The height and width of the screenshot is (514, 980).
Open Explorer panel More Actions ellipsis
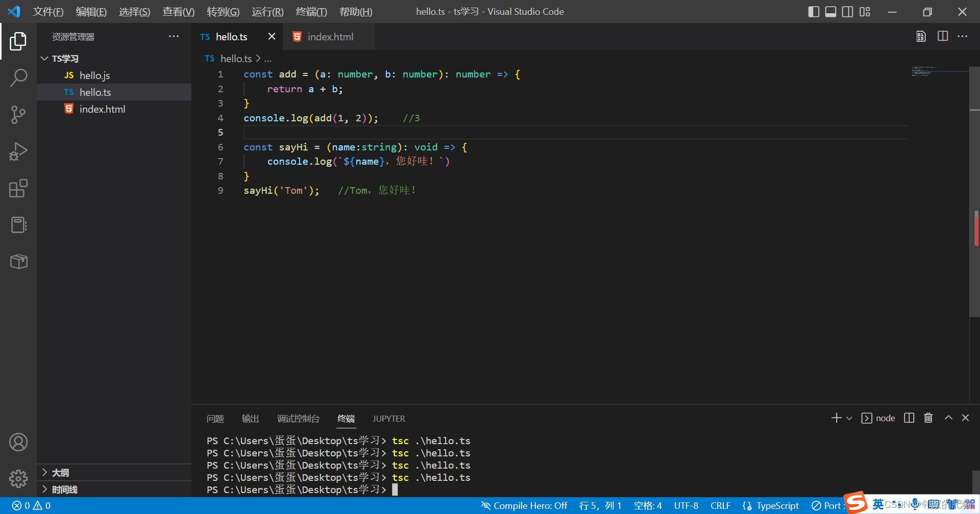(174, 36)
